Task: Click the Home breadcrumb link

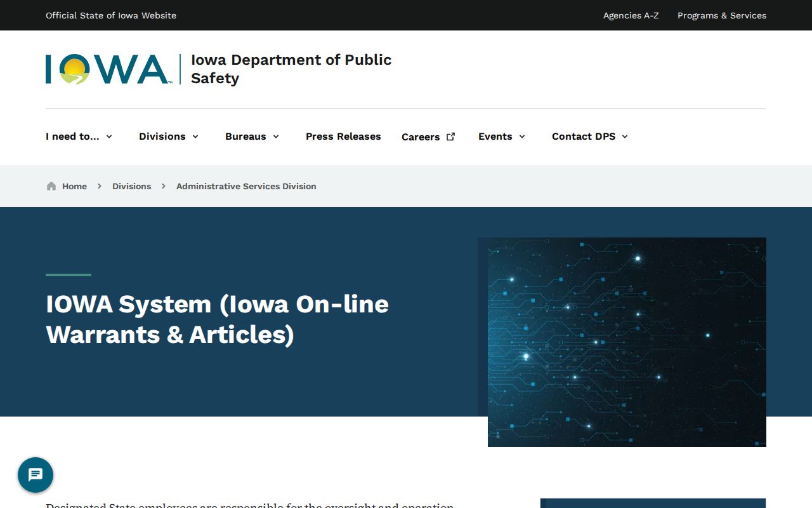Action: pos(74,186)
